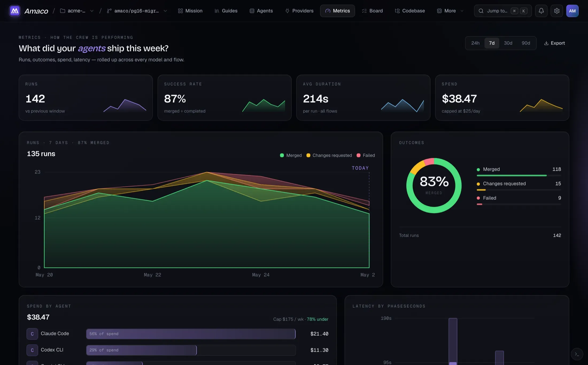Click the search magnifier icon

[x=481, y=11]
